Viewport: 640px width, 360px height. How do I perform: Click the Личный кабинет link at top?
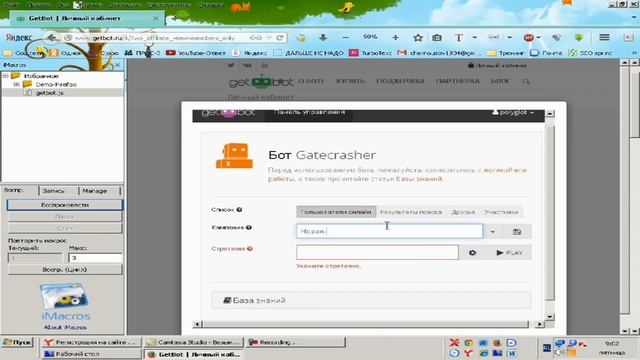tap(497, 65)
